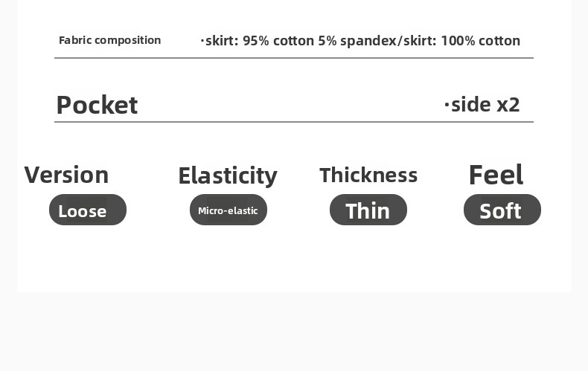This screenshot has height=371, width=588.
Task: Click divider line under Fabric composition row
Action: click(x=293, y=58)
